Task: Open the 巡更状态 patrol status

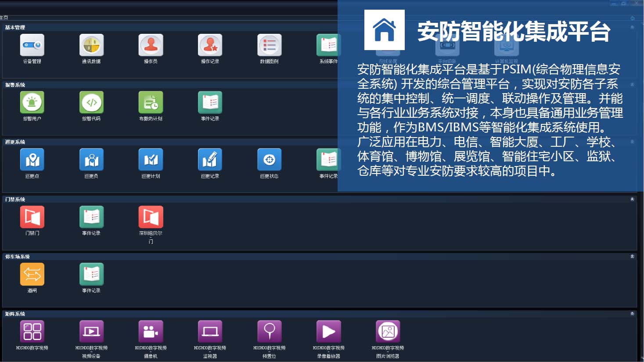Action: (x=269, y=160)
